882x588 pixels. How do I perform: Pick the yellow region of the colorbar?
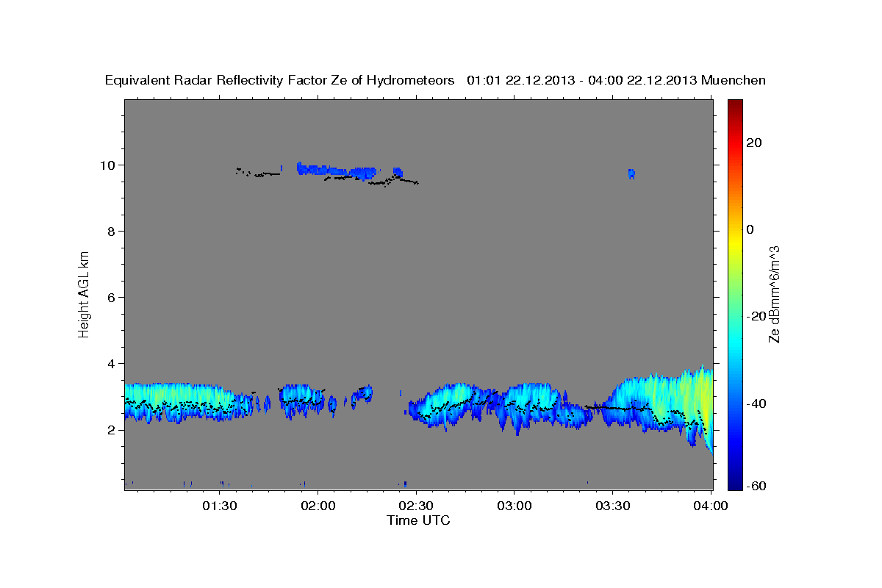point(735,243)
